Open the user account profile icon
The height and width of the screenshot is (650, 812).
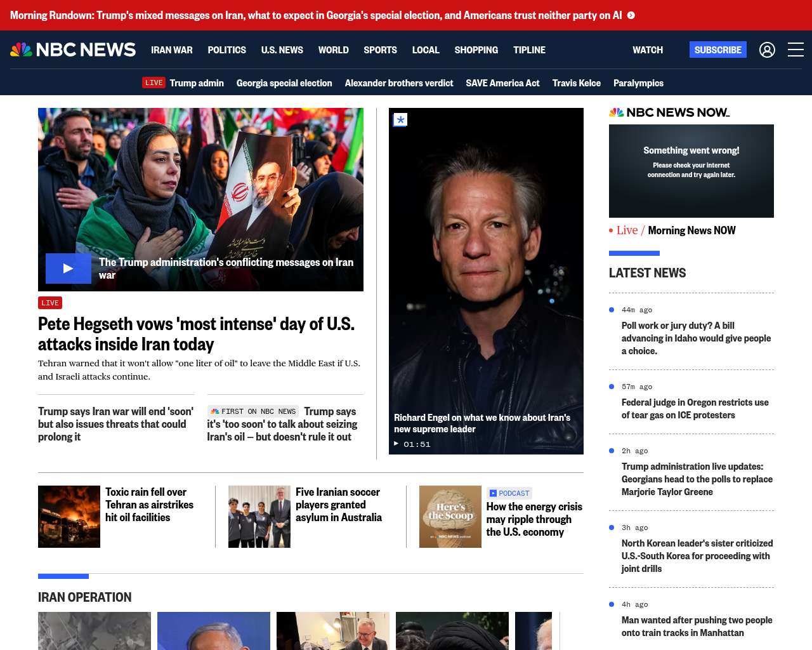click(767, 50)
